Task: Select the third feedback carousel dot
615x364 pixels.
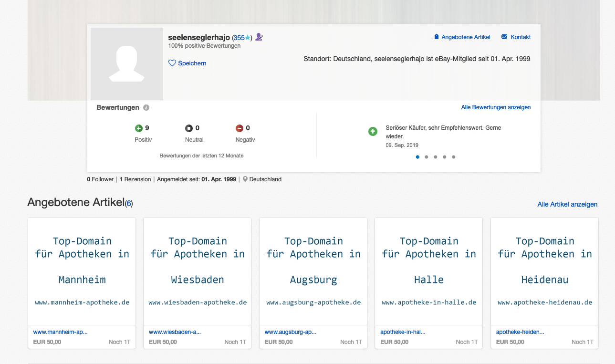Action: (436, 157)
